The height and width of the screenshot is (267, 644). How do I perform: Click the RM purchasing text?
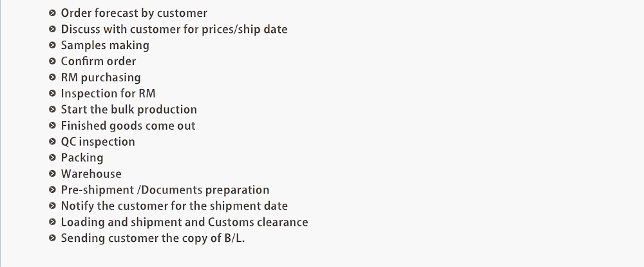click(100, 77)
